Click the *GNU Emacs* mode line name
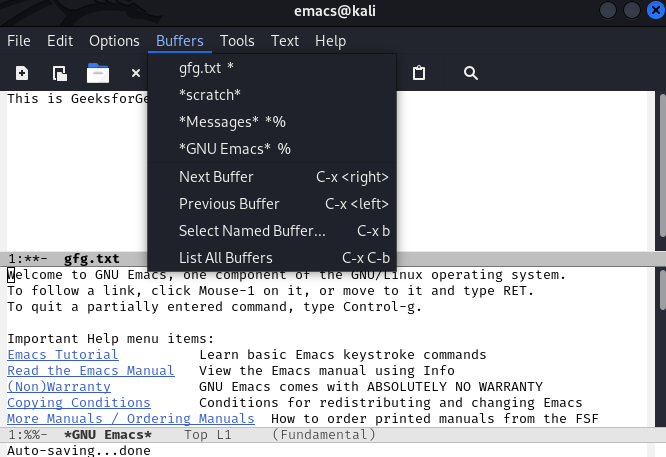The width and height of the screenshot is (666, 457). [x=107, y=435]
